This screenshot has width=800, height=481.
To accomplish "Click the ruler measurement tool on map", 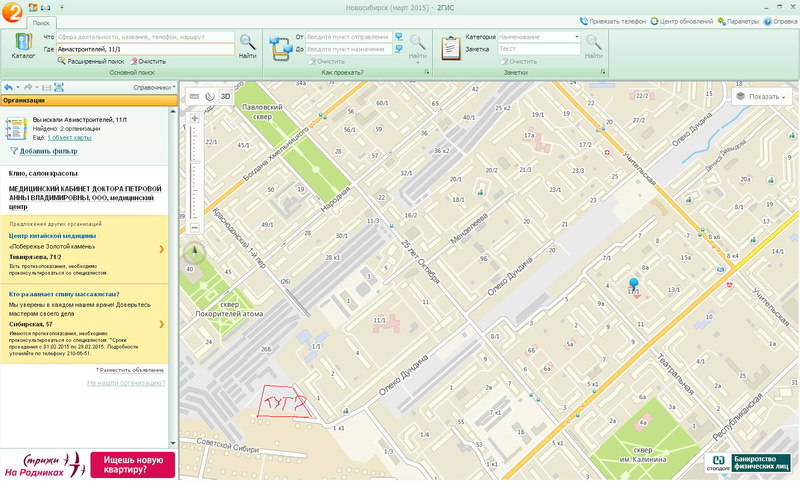I will coord(193,97).
